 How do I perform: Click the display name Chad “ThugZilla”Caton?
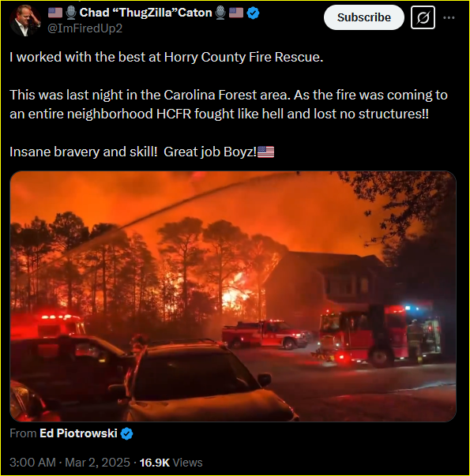coord(145,13)
